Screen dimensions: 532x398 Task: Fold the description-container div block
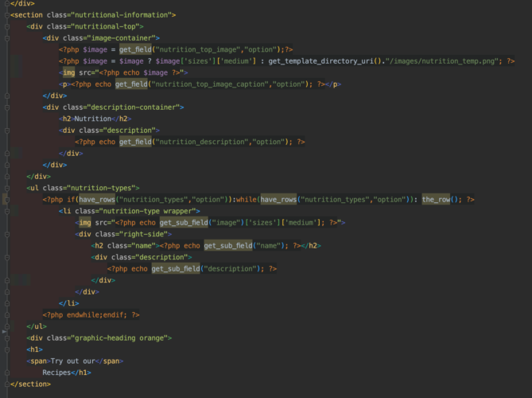[6, 107]
